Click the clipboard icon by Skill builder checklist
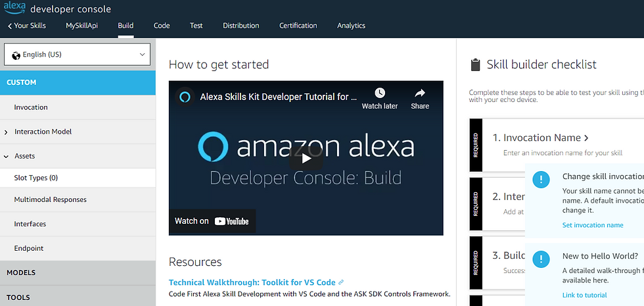The width and height of the screenshot is (644, 306). [x=475, y=65]
